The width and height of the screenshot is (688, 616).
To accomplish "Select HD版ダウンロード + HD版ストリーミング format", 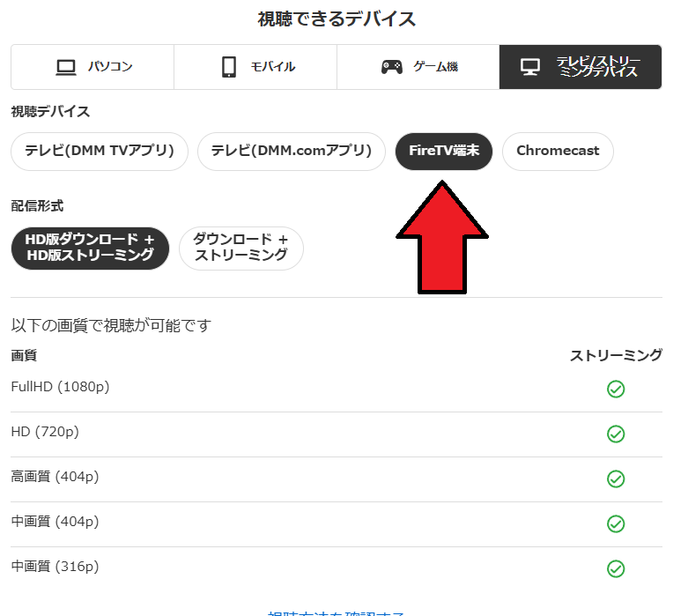I will click(90, 248).
